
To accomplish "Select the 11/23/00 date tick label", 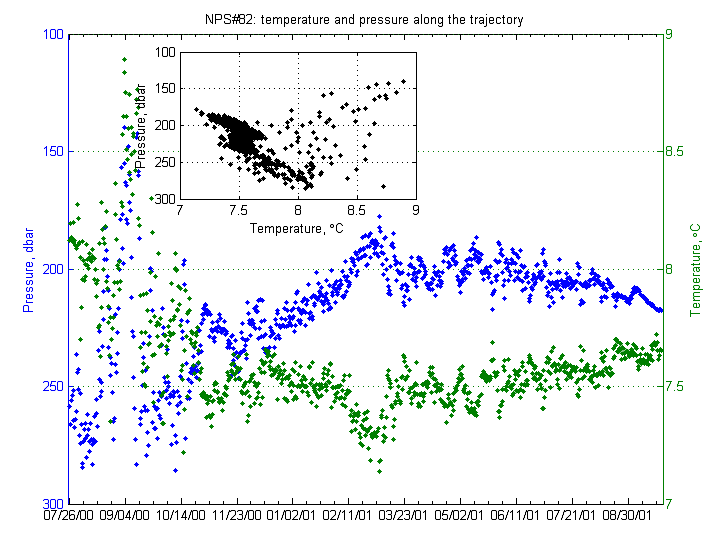I will (x=236, y=517).
